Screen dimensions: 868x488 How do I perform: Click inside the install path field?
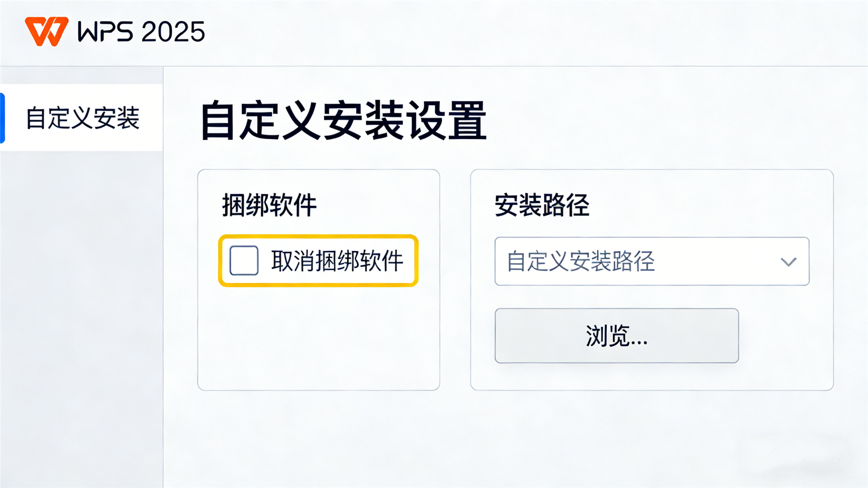(x=608, y=261)
